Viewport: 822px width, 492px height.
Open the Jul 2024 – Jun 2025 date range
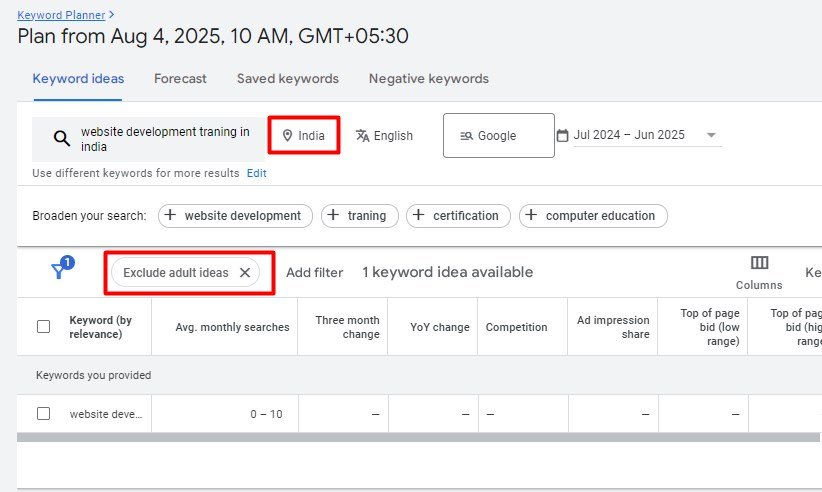tap(629, 135)
